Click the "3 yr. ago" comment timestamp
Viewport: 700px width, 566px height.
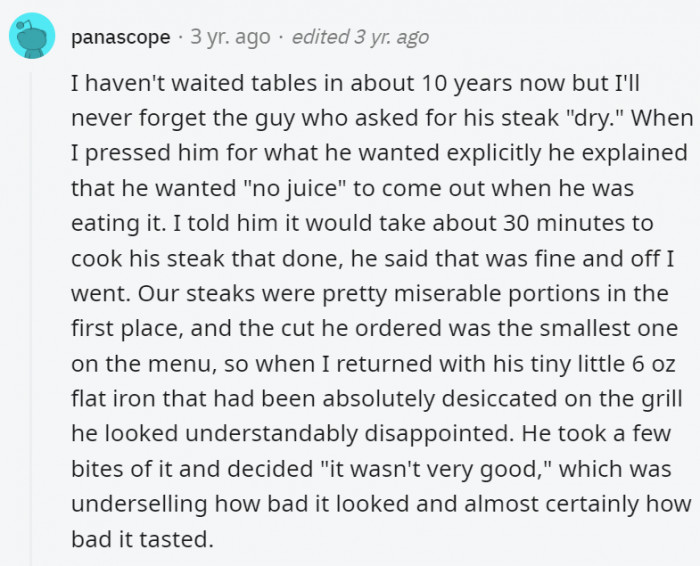pos(230,38)
